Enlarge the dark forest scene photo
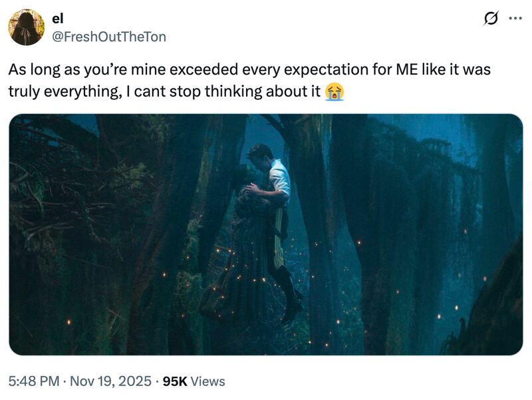532x400 pixels. [x=266, y=234]
